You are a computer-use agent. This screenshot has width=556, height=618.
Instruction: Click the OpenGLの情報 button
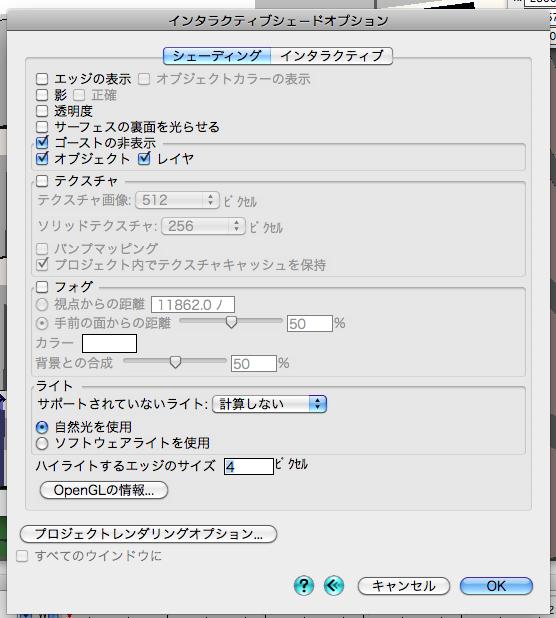(104, 490)
